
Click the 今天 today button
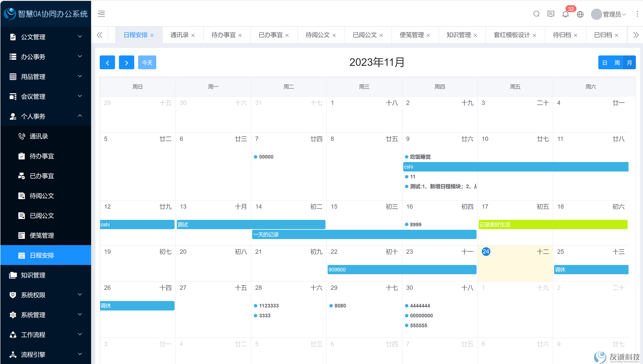147,63
